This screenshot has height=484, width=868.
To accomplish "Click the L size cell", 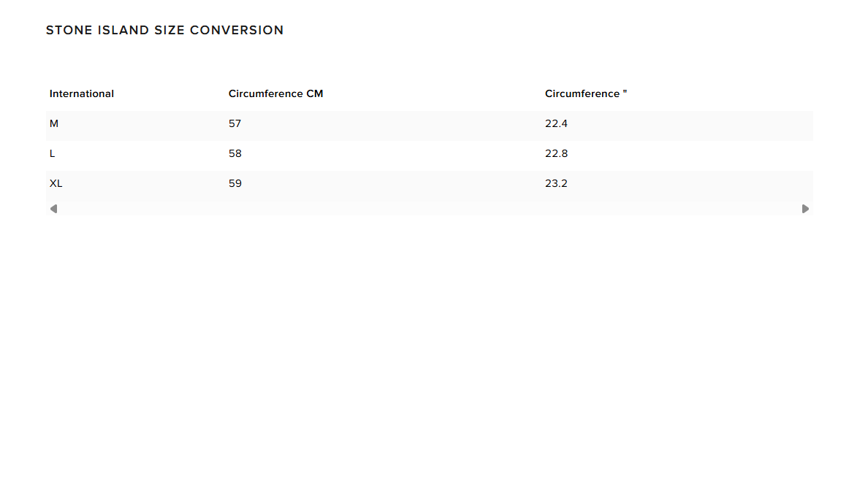I will [x=52, y=153].
